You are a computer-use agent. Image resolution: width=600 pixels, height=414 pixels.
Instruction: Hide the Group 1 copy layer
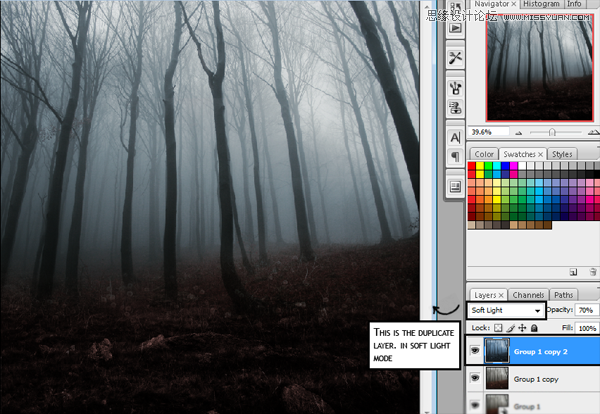(x=475, y=378)
